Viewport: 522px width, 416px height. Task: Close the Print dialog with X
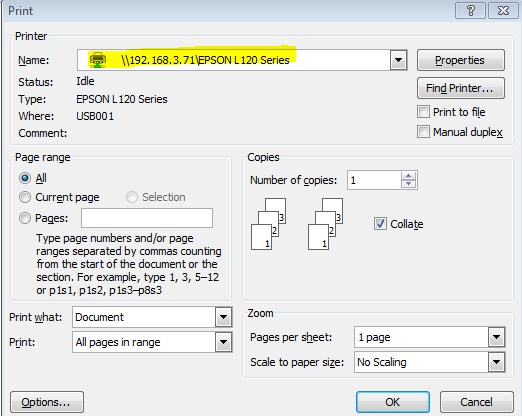pos(503,11)
